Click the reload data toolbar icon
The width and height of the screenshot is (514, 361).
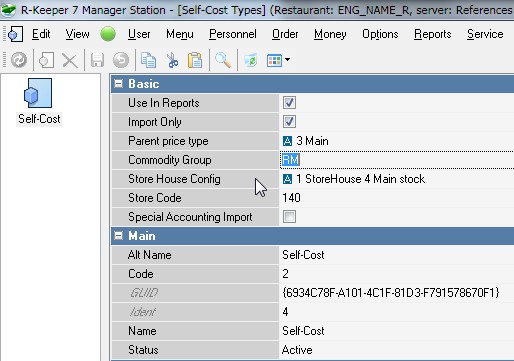tap(250, 60)
